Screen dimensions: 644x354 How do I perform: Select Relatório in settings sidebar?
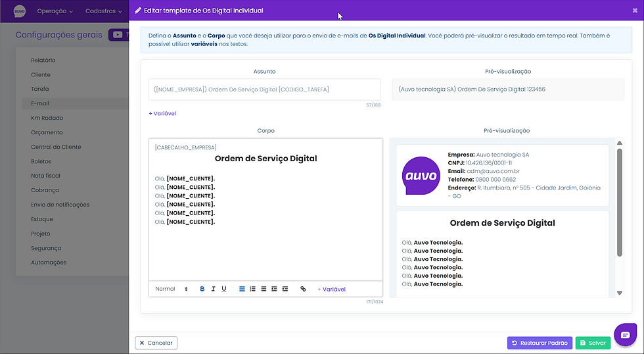43,60
